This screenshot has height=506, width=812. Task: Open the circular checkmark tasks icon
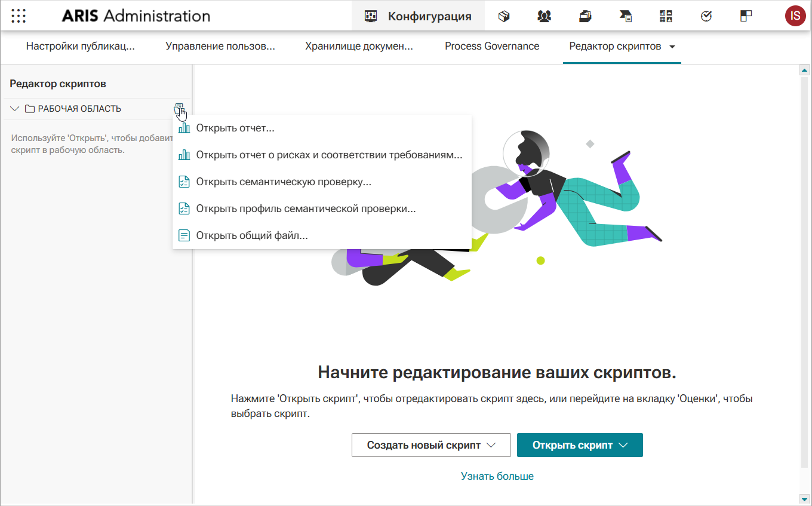point(706,16)
